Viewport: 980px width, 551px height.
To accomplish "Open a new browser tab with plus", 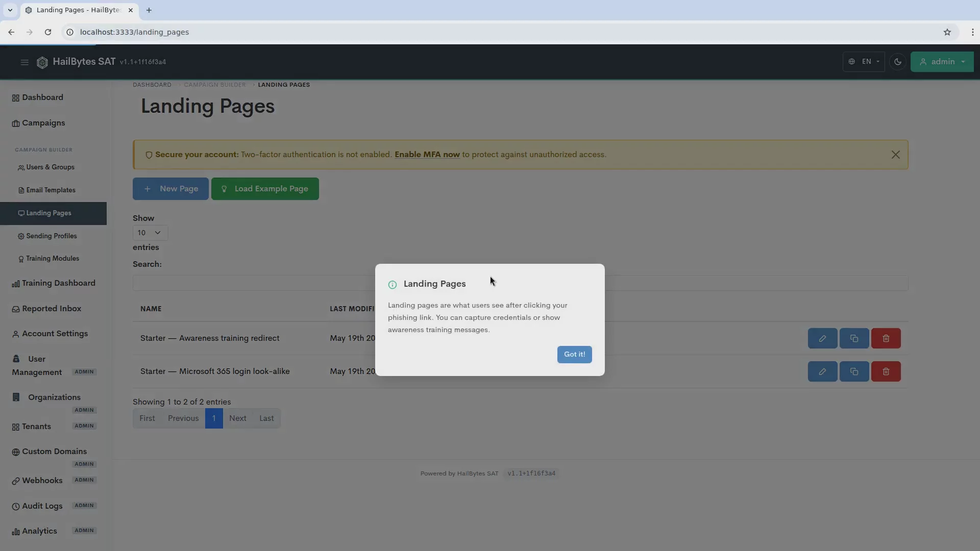I will (149, 10).
